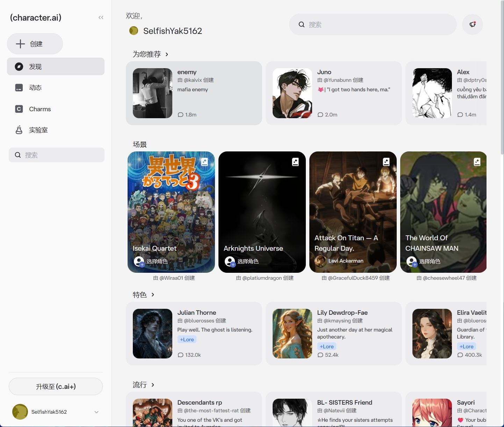The height and width of the screenshot is (427, 504).
Task: Click the flask icon beside 实验室
Action: 19,130
